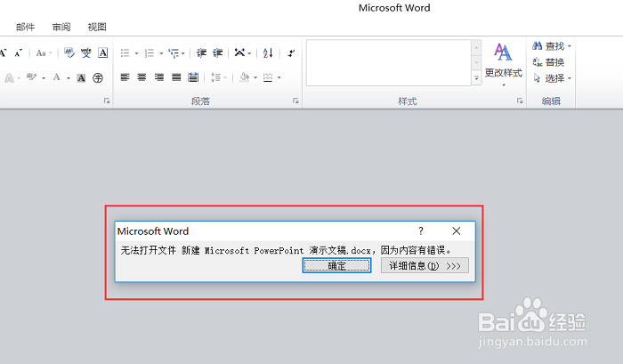Expand the Text Highlight Color dropdown arrow
This screenshot has width=623, height=364.
[44, 78]
